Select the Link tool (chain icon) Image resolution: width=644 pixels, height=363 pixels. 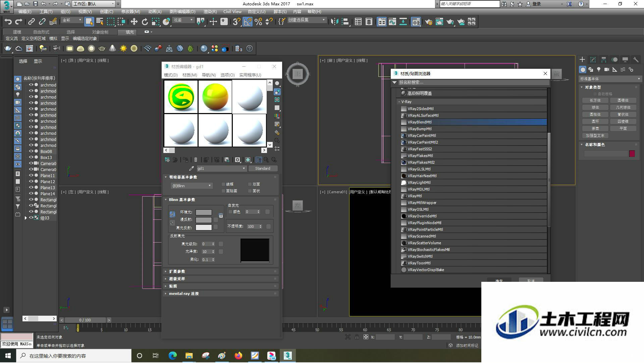(x=32, y=22)
